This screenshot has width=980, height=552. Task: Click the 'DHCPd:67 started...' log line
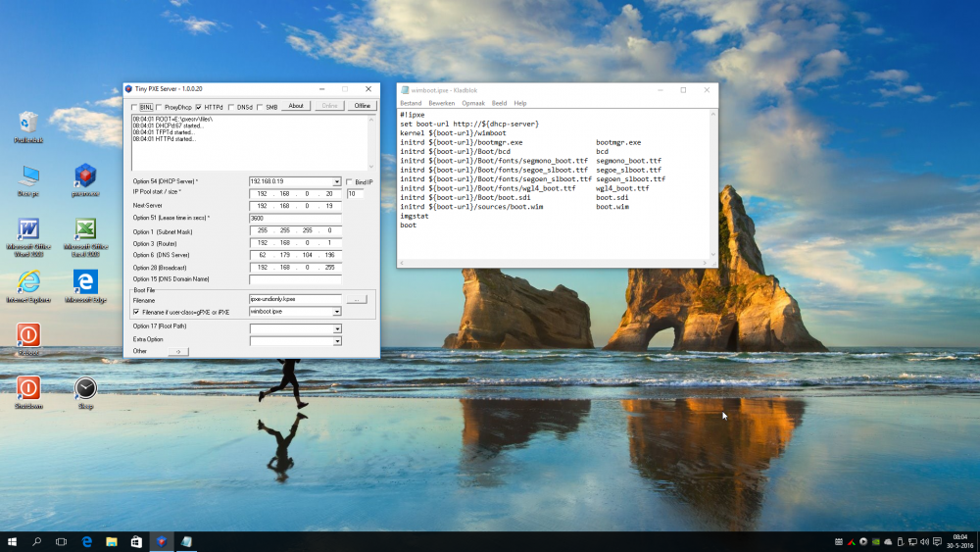click(168, 125)
